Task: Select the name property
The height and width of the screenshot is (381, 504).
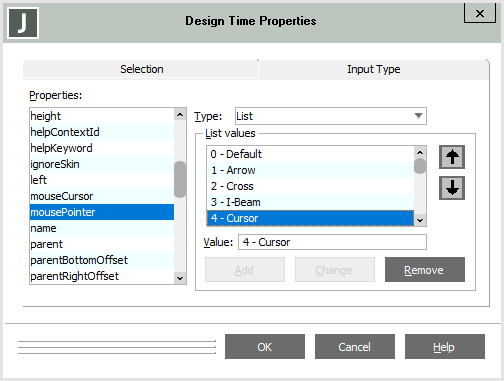Action: (102, 228)
